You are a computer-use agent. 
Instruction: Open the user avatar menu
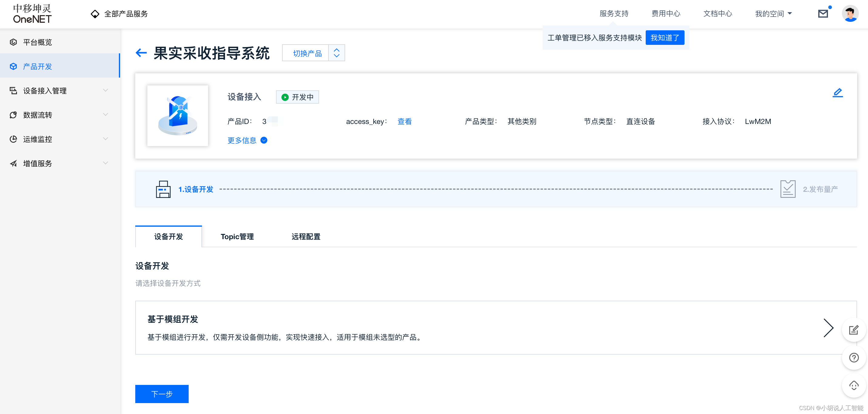point(850,14)
